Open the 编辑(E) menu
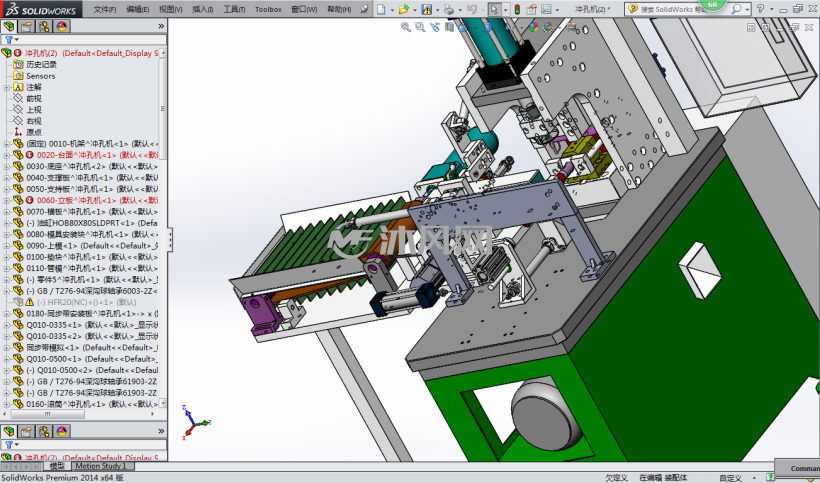The height and width of the screenshot is (483, 820). click(x=138, y=9)
